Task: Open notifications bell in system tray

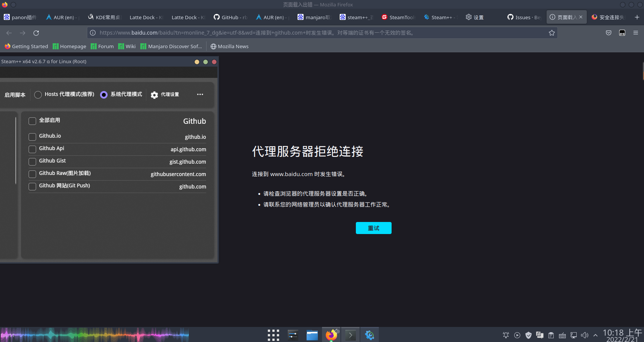Action: (x=506, y=335)
